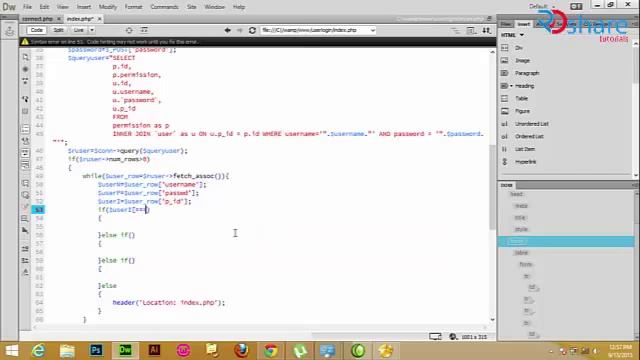Open the Insert menu

tap(84, 7)
